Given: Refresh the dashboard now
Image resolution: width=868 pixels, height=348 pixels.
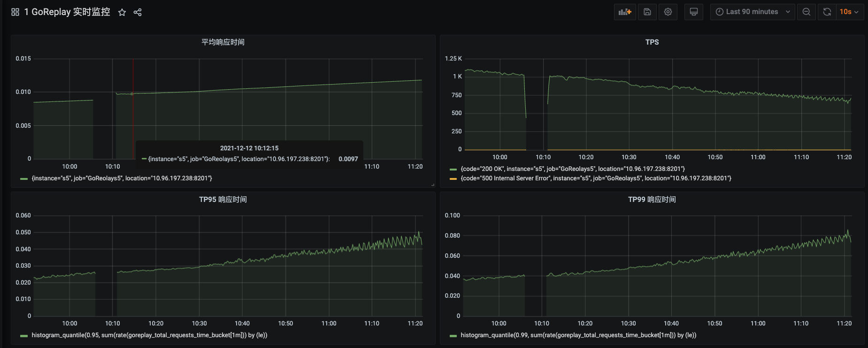Looking at the screenshot, I should coord(827,12).
